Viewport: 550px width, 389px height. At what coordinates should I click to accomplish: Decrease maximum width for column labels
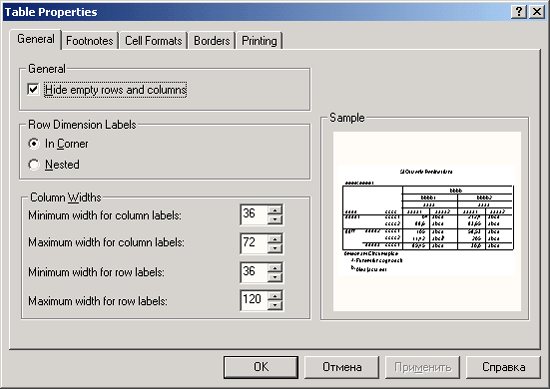coord(275,248)
